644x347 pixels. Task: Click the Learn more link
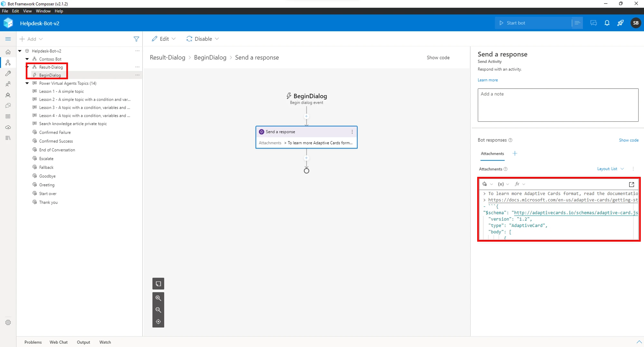(488, 80)
